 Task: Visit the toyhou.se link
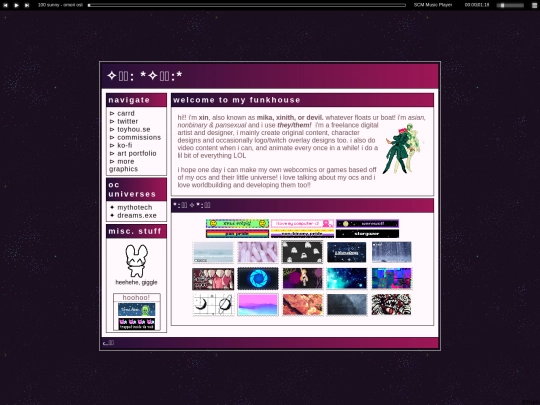pyautogui.click(x=134, y=129)
